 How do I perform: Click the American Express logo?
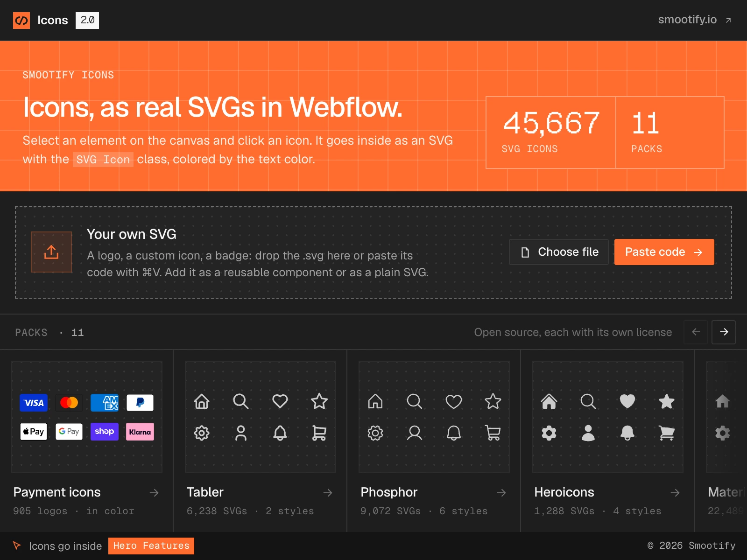(x=105, y=403)
